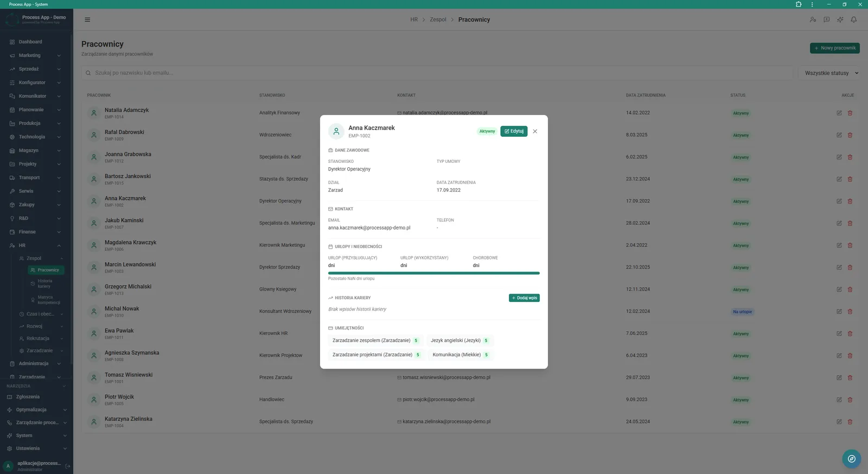Expand Zarządzanie proce... tools section
This screenshot has width=868, height=474.
(36, 422)
